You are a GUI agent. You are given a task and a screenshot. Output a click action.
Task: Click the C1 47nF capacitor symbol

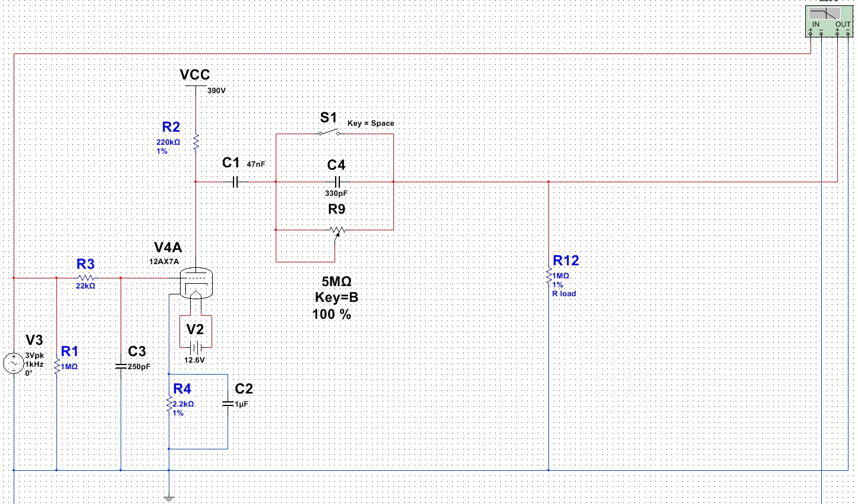click(235, 182)
